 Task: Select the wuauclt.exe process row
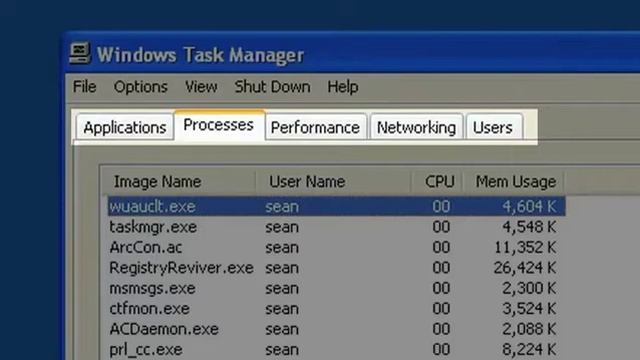[337, 206]
